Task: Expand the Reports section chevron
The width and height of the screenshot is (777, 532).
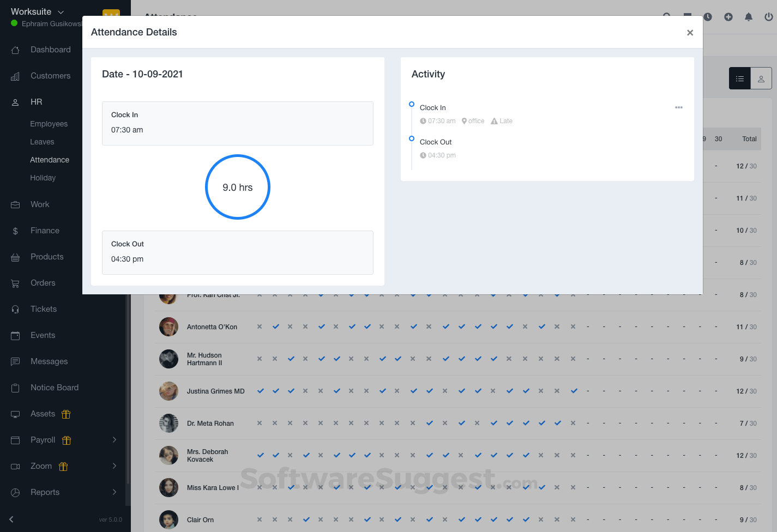Action: tap(114, 492)
